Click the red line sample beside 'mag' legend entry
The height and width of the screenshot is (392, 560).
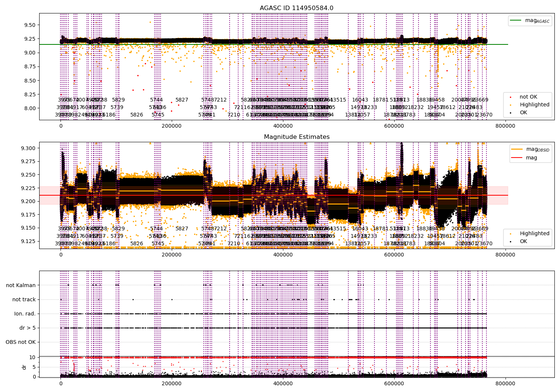517,158
